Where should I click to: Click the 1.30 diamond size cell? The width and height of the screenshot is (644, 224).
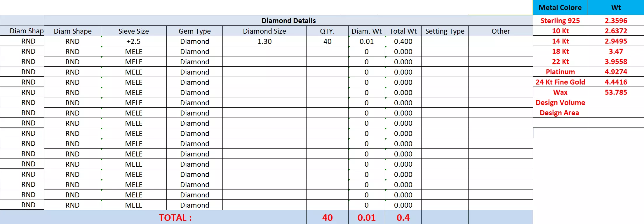264,41
